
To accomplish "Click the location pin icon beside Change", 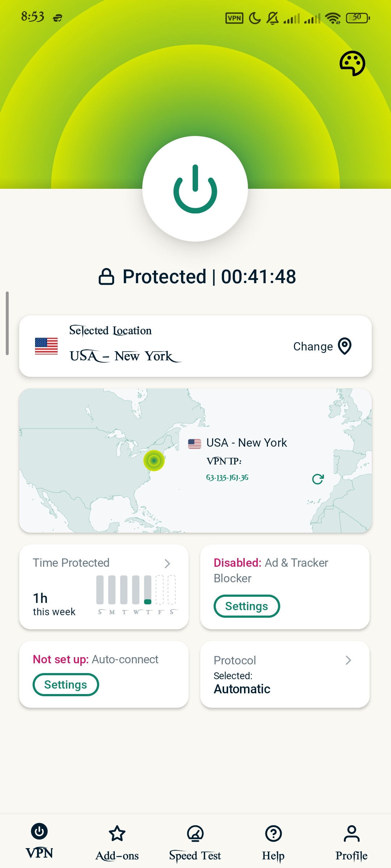I will point(345,346).
